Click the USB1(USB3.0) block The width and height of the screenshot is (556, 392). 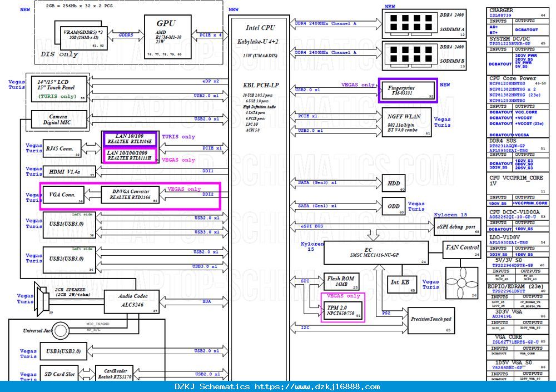(69, 225)
